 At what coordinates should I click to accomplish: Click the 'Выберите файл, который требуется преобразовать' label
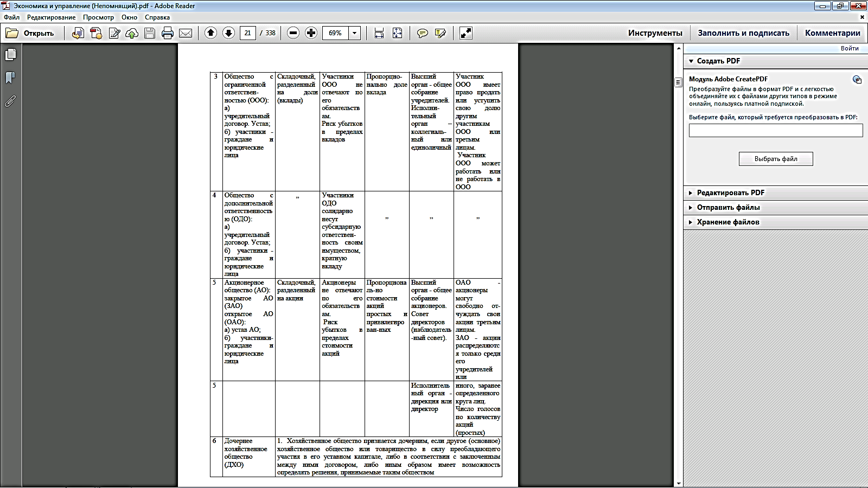click(x=773, y=117)
